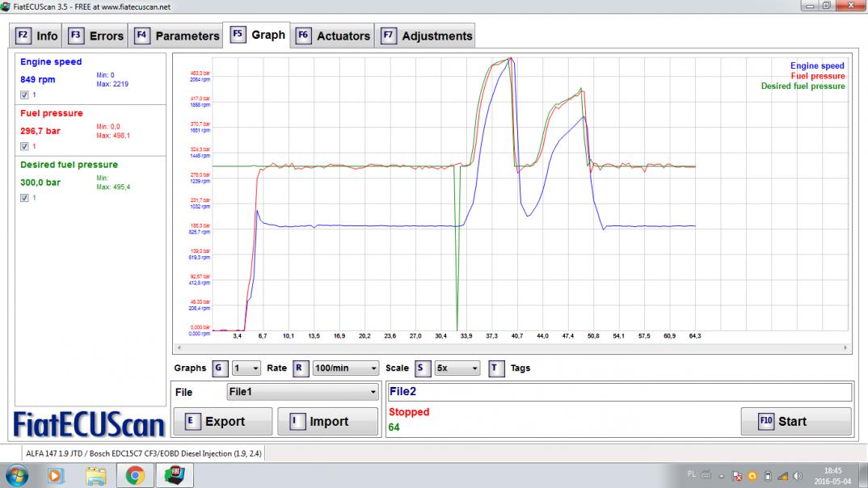Click the keyboard tray icon
868x488 pixels.
tap(706, 474)
